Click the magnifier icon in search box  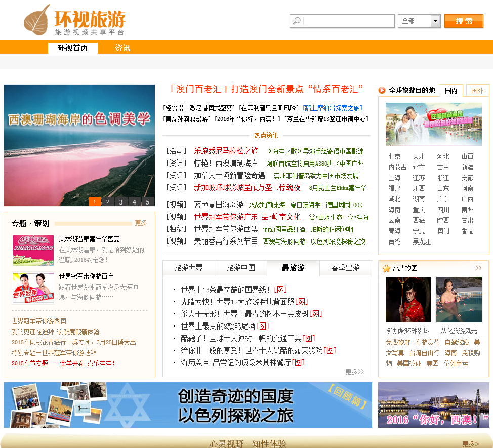tap(297, 21)
